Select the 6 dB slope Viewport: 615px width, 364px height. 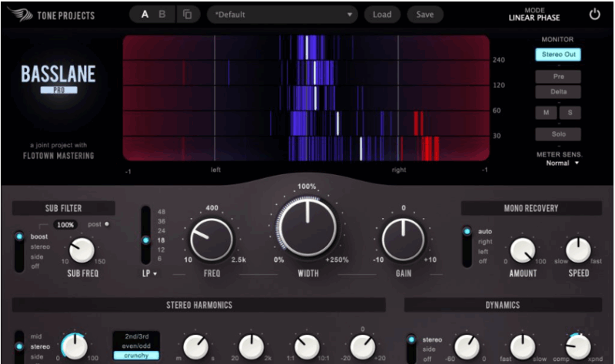pos(160,259)
